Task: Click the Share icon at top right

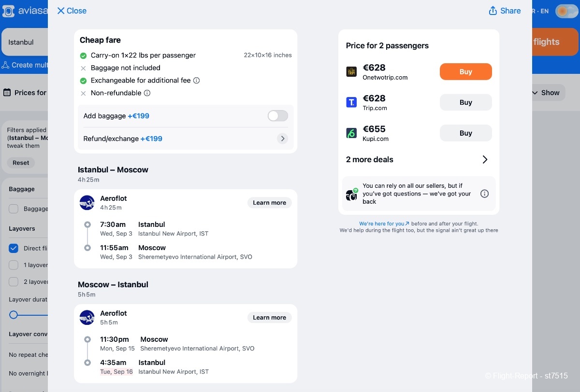Action: [x=493, y=11]
